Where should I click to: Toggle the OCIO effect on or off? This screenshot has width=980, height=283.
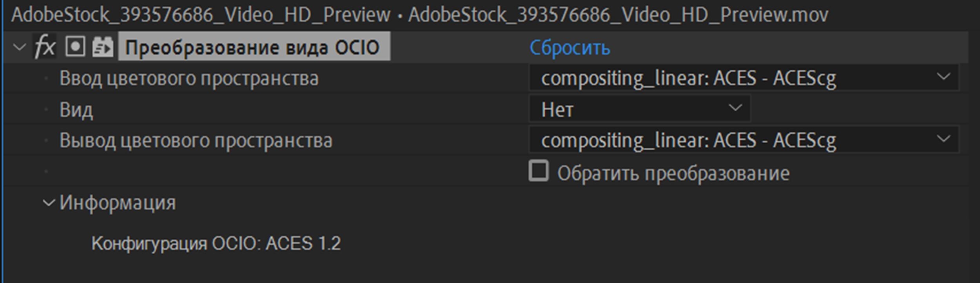point(44,47)
